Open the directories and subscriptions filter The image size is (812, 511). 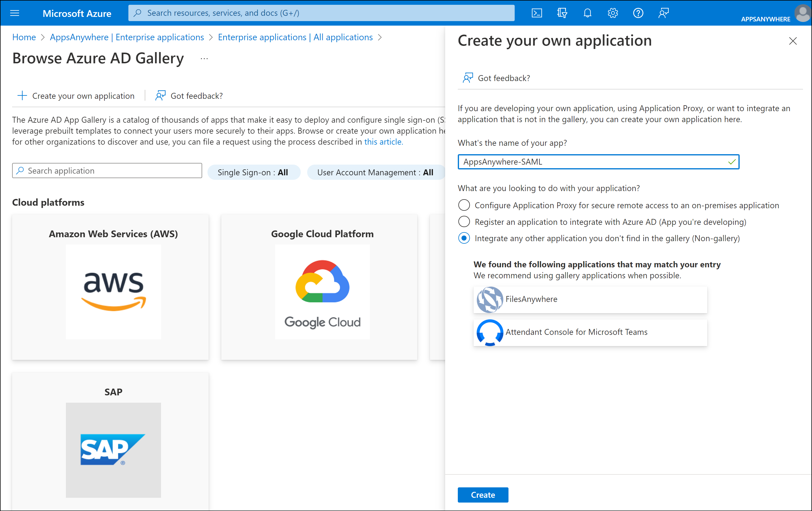pos(562,13)
